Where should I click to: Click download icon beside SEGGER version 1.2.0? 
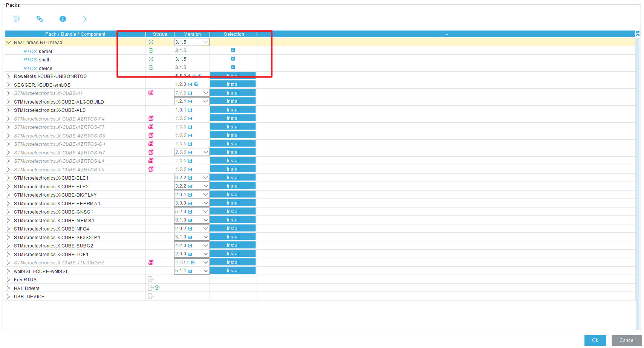190,84
